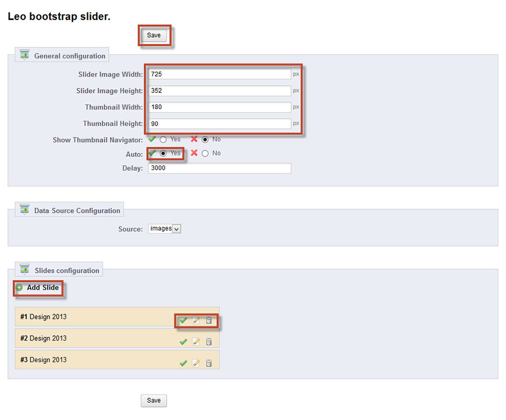Click the Source label
This screenshot has width=506, height=420.
pos(130,229)
